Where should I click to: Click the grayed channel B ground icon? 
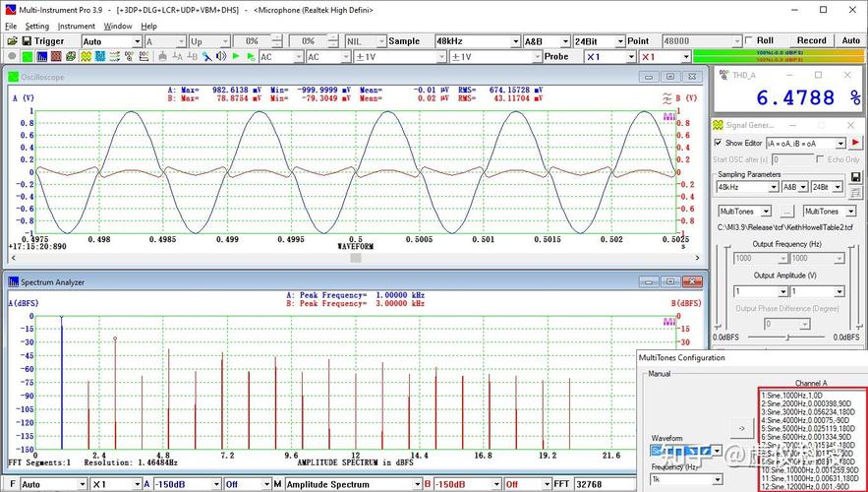192,56
